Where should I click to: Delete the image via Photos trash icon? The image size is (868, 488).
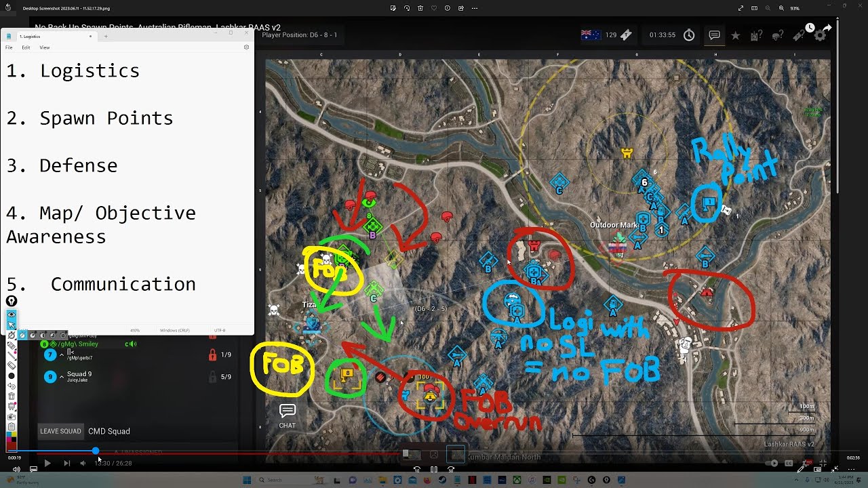pyautogui.click(x=420, y=8)
